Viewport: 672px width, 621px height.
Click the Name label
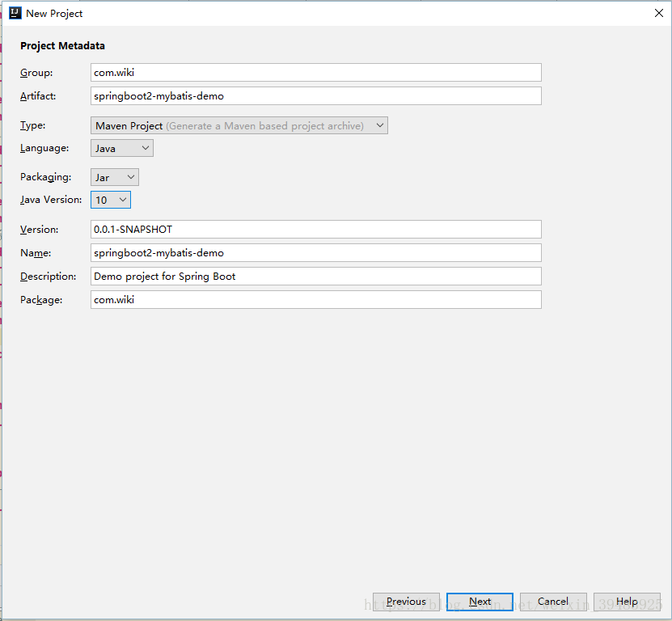pyautogui.click(x=36, y=253)
